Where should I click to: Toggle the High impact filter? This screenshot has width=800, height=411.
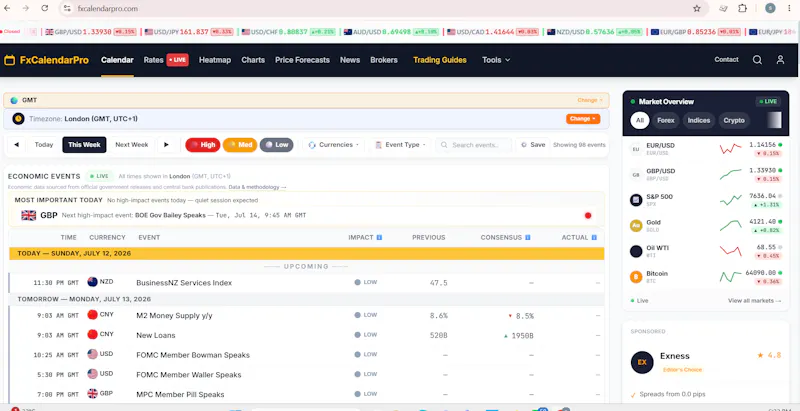[203, 145]
